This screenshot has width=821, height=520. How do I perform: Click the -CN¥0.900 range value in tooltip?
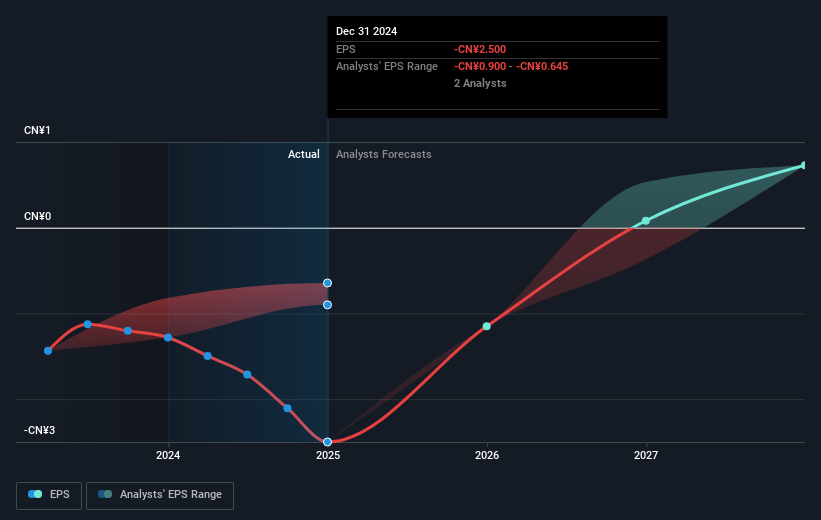click(x=480, y=67)
